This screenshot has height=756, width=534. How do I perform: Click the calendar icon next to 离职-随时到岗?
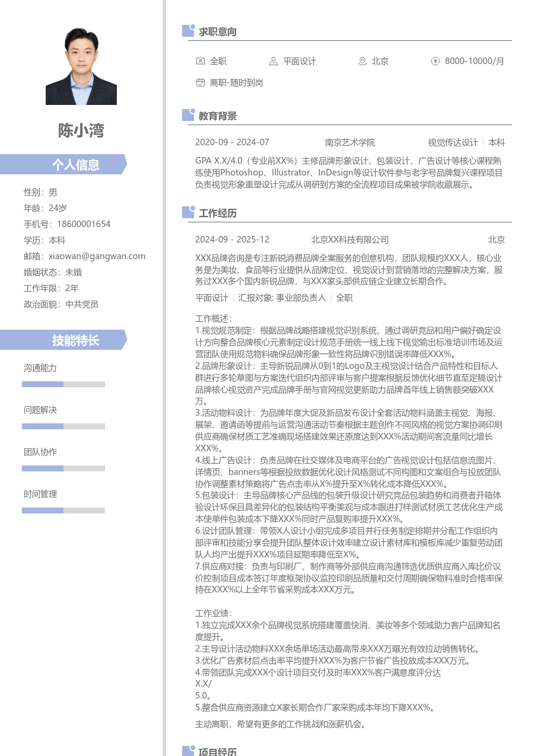click(200, 83)
